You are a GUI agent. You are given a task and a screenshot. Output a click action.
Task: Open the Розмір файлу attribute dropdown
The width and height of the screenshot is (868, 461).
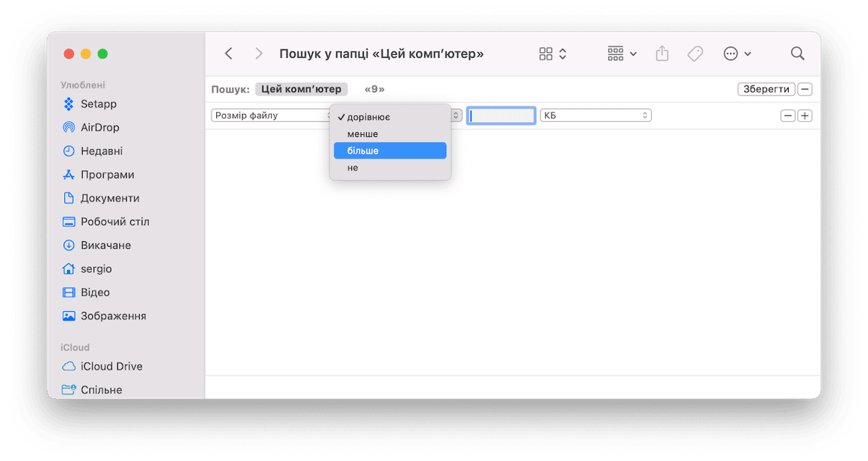[270, 116]
